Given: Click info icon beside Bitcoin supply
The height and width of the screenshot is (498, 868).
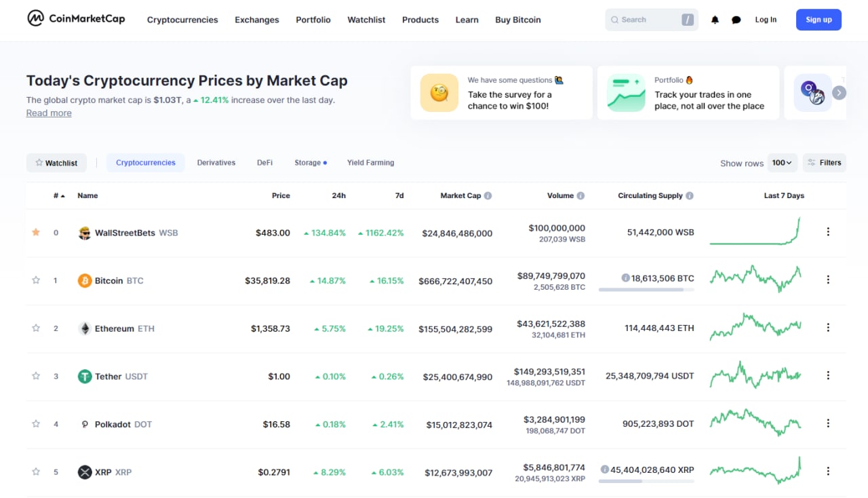Looking at the screenshot, I should coord(625,277).
